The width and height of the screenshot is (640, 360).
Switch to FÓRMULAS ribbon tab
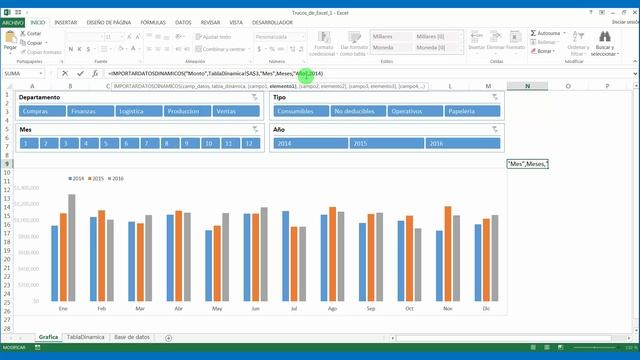click(x=153, y=22)
